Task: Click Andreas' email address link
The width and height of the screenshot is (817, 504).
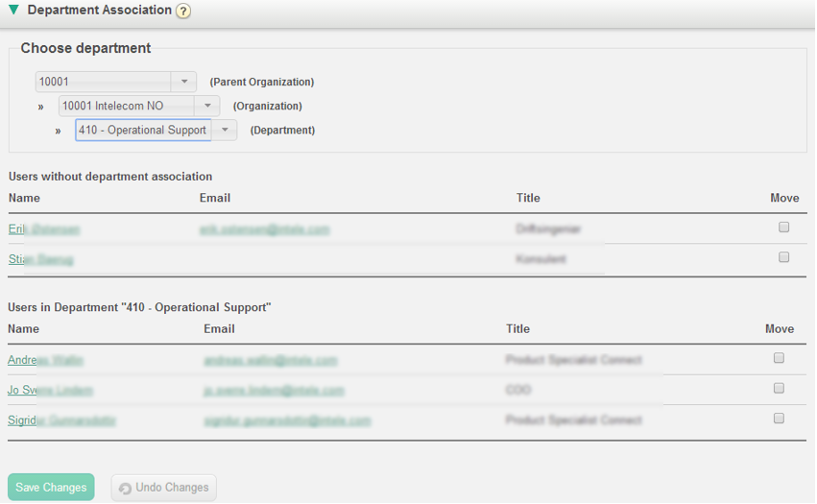Action: [270, 361]
